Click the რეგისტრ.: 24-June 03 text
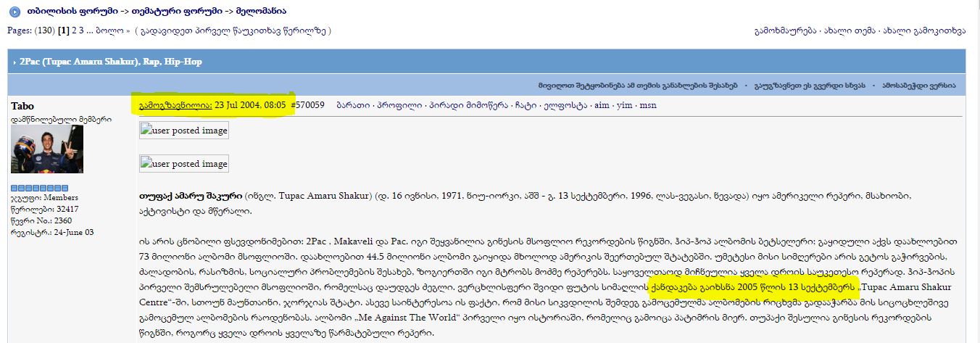Viewport: 980px width, 343px height. coord(52,232)
